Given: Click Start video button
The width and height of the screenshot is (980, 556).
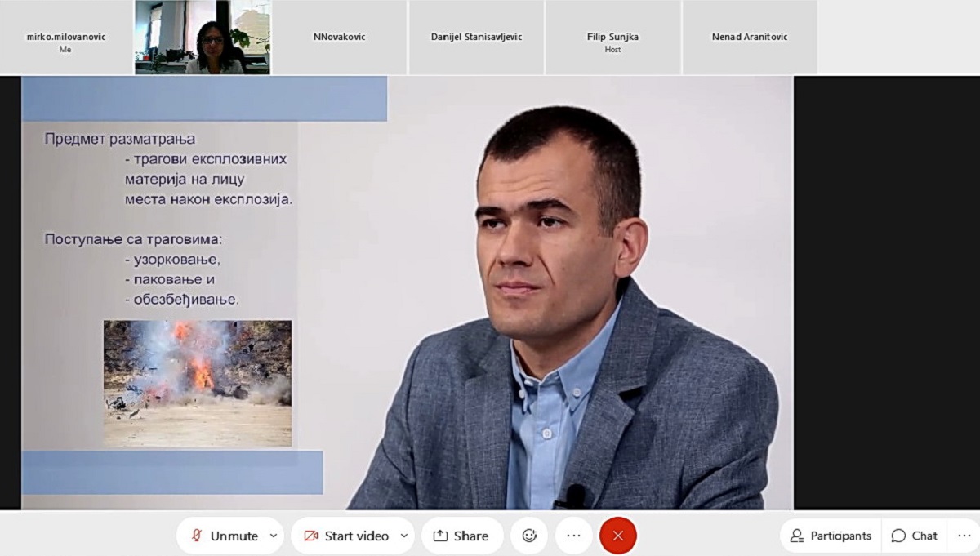Looking at the screenshot, I should (x=345, y=536).
